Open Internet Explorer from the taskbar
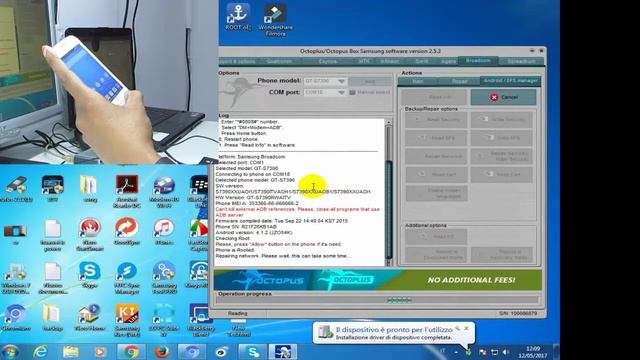 coord(40,351)
